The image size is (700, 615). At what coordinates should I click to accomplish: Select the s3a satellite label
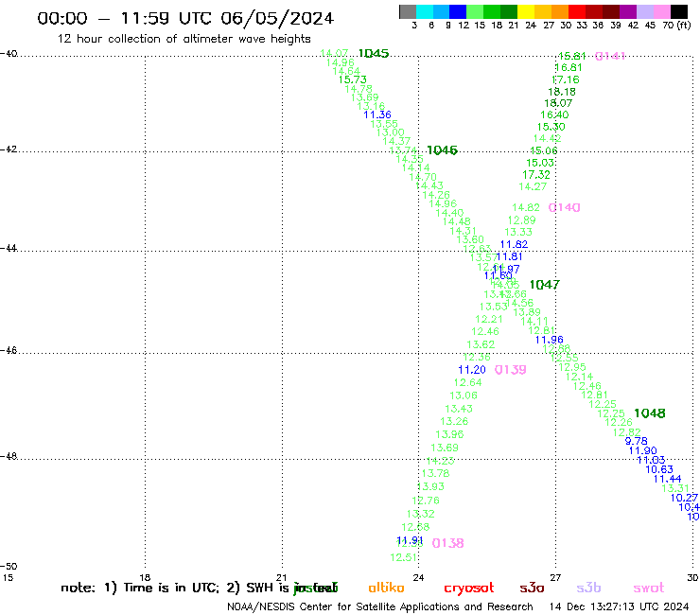pyautogui.click(x=532, y=588)
